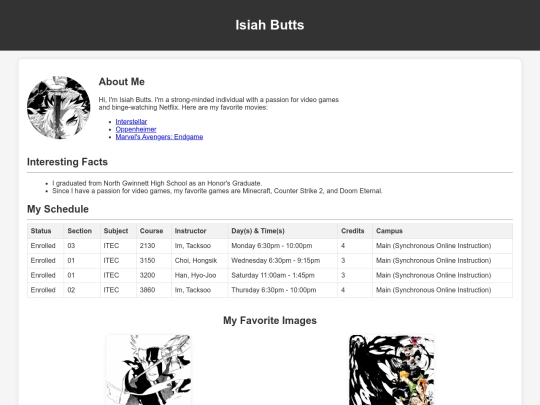540x405 pixels.
Task: Click the Isiah Butts page title
Action: coord(270,25)
